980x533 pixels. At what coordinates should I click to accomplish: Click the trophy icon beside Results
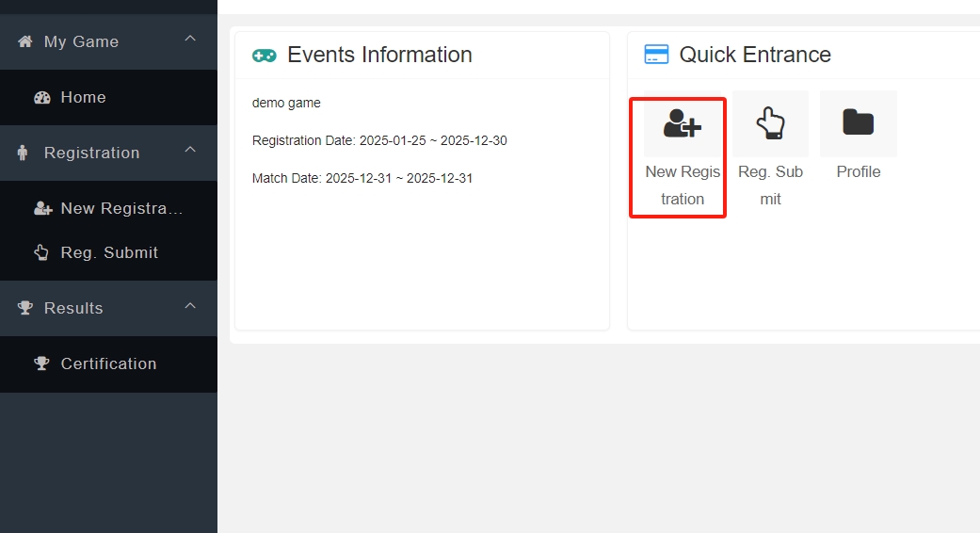[25, 308]
